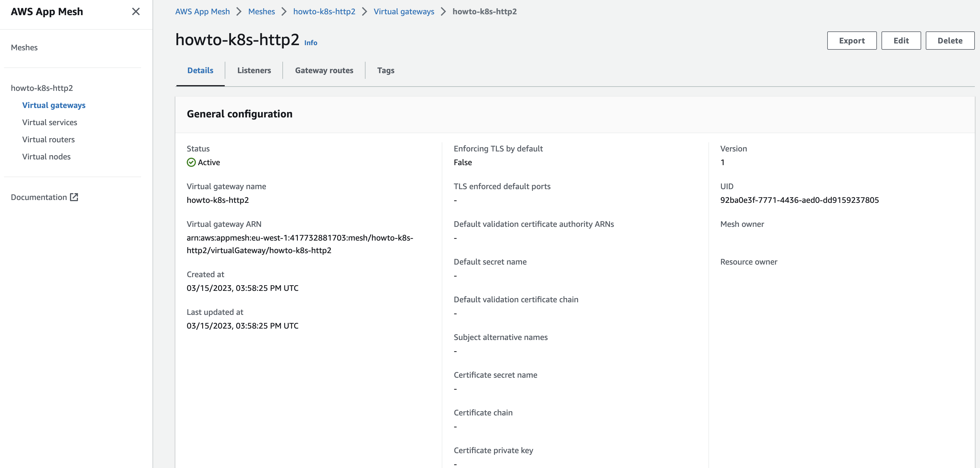The height and width of the screenshot is (468, 980).
Task: Export the virtual gateway configuration
Action: click(852, 40)
